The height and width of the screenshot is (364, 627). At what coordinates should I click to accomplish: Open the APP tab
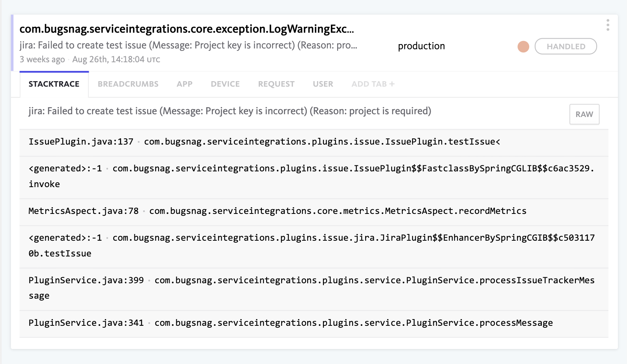pos(185,84)
